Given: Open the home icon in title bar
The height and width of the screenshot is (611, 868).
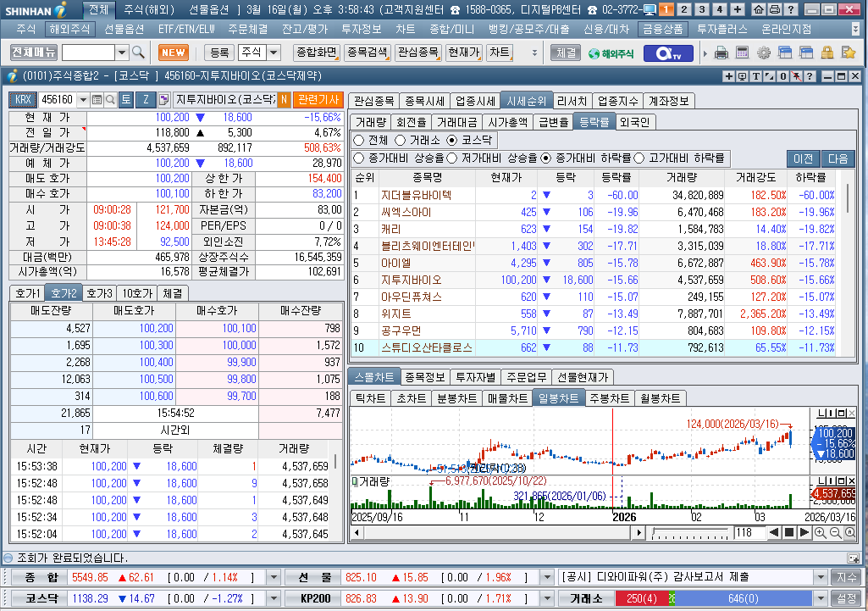Looking at the screenshot, I should pyautogui.click(x=759, y=9).
